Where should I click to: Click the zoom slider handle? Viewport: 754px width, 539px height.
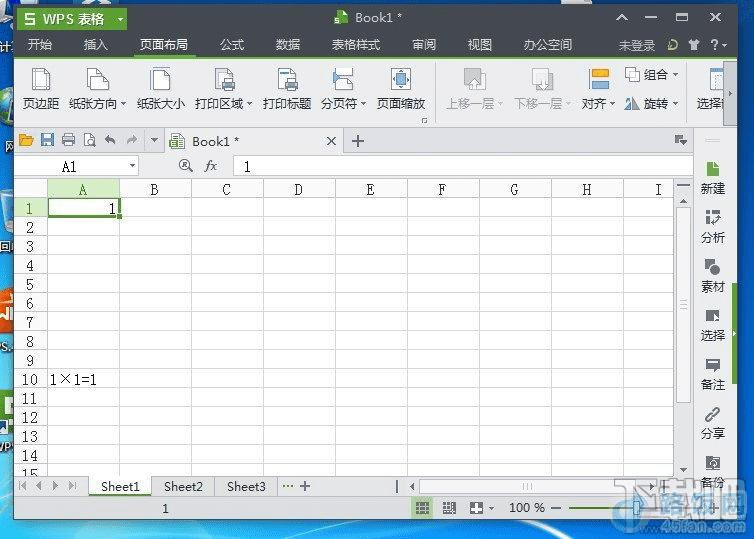pyautogui.click(x=637, y=507)
